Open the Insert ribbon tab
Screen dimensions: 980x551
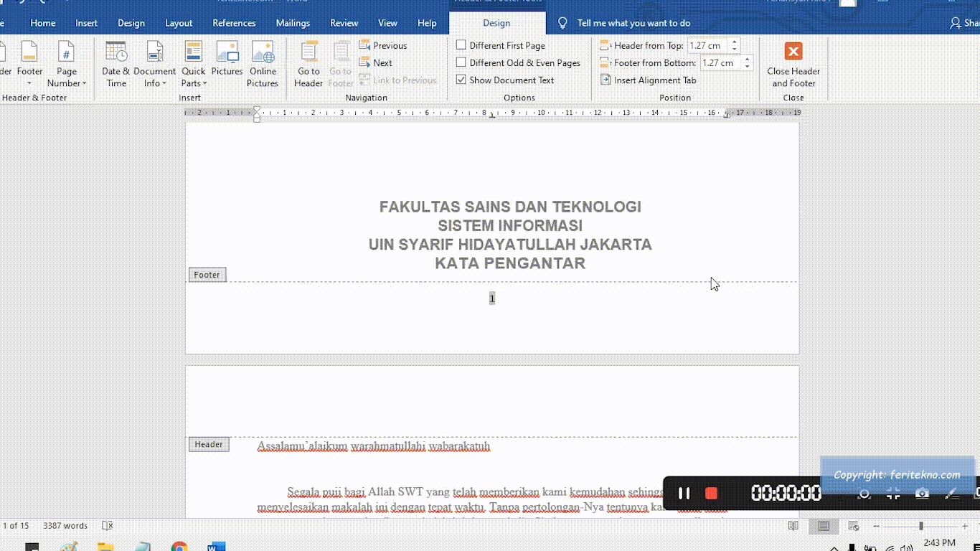pyautogui.click(x=86, y=23)
